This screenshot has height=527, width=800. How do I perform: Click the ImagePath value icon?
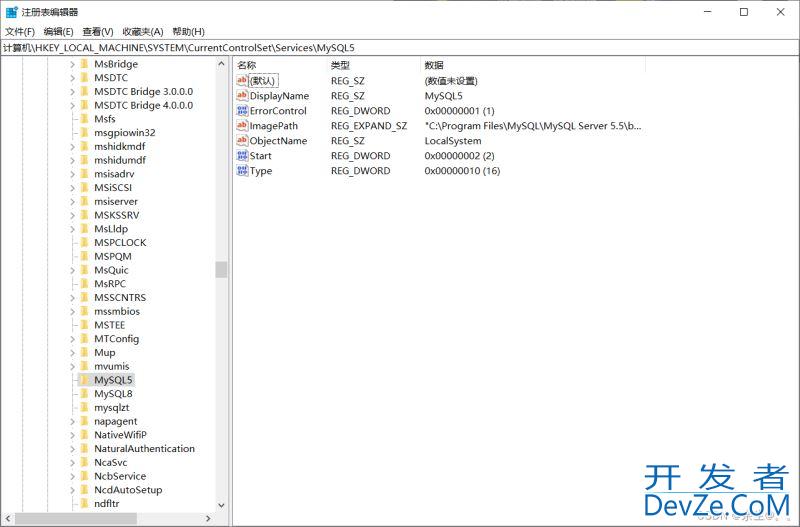pyautogui.click(x=242, y=126)
